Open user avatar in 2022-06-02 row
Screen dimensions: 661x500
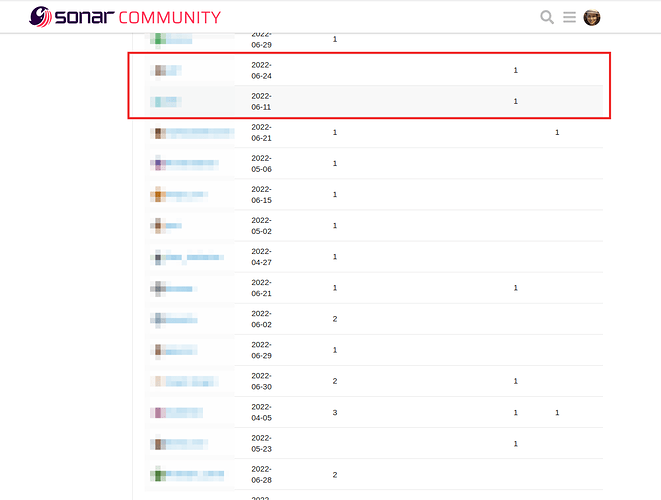tap(158, 320)
